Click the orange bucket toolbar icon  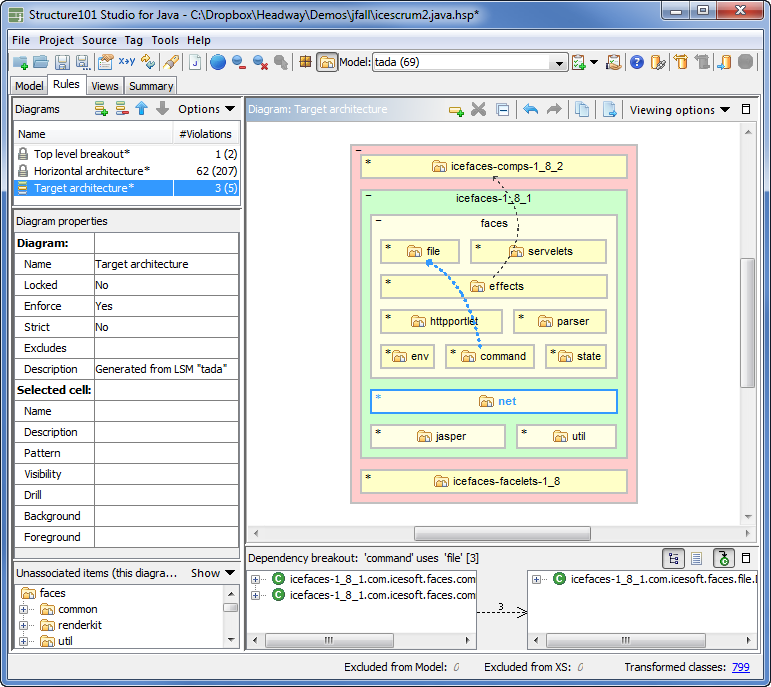[681, 62]
